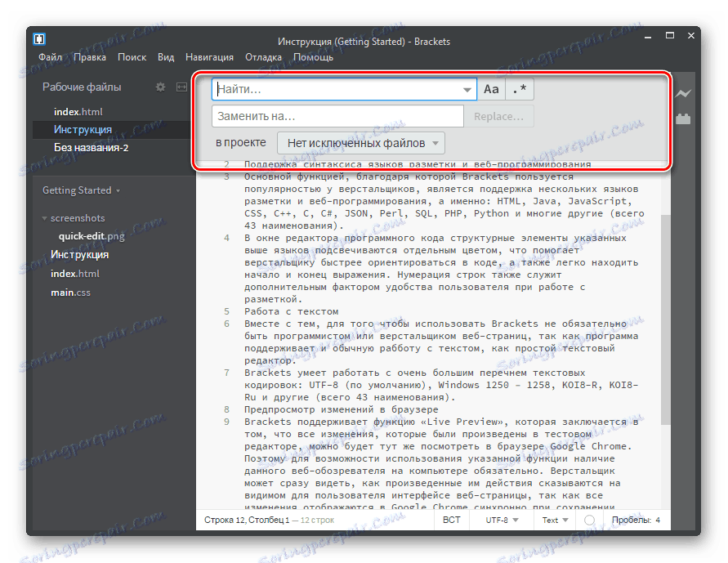Click the linting status circle indicator
Viewport: 728px width, 563px height.
[589, 521]
